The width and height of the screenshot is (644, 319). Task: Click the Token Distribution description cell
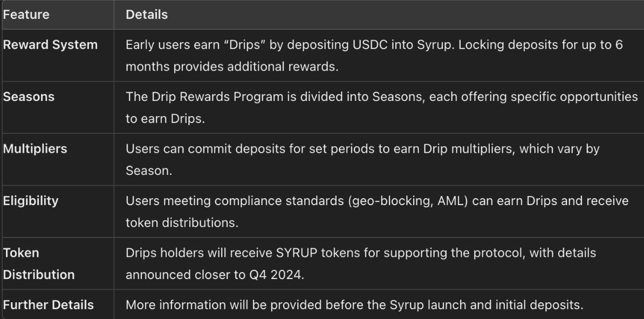coord(361,263)
